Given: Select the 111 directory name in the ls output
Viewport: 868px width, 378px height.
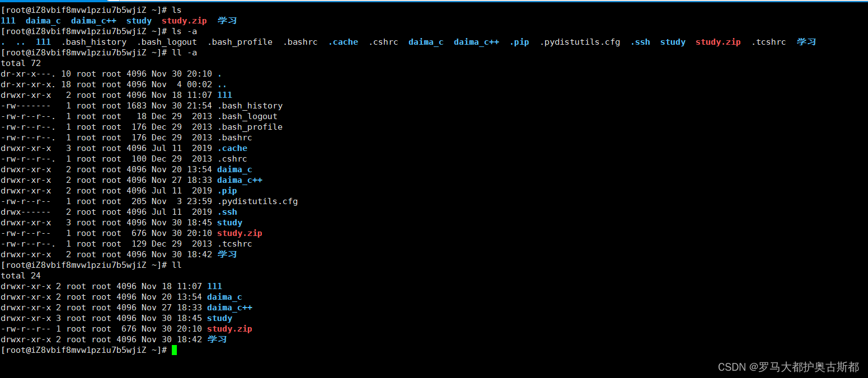Looking at the screenshot, I should tap(8, 20).
